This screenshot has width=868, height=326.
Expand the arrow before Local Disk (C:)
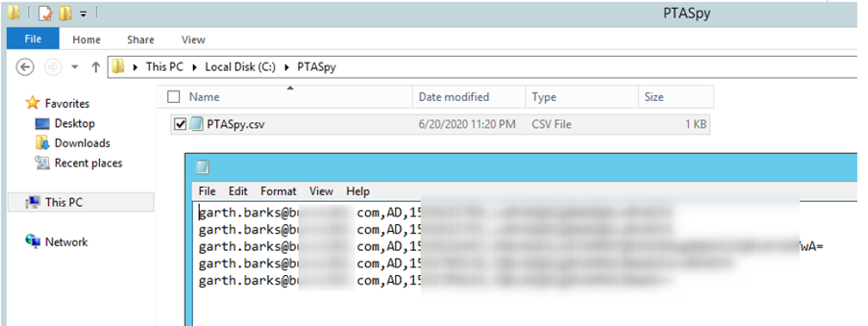(x=195, y=67)
